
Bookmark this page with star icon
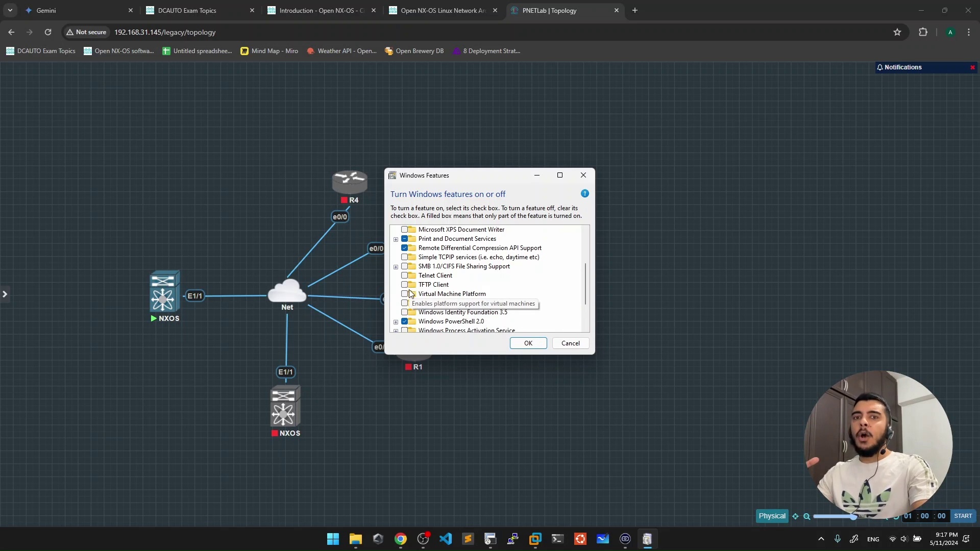coord(897,32)
